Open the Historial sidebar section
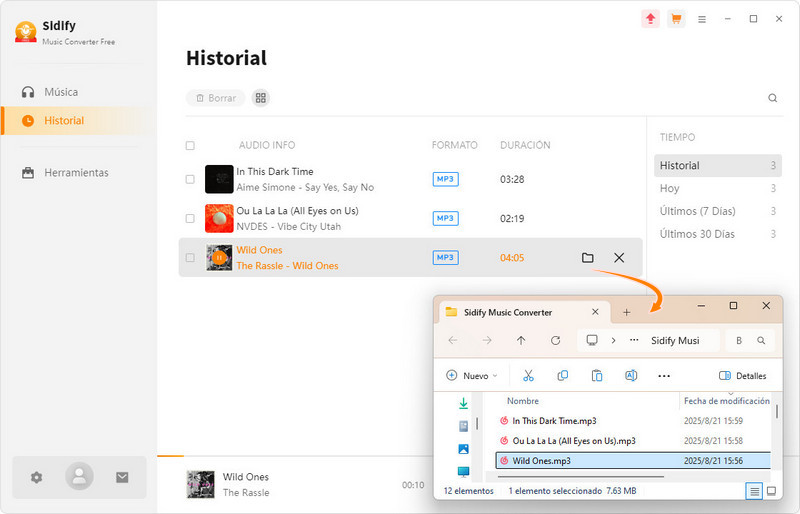Viewport: 800px width, 514px height. (77, 120)
